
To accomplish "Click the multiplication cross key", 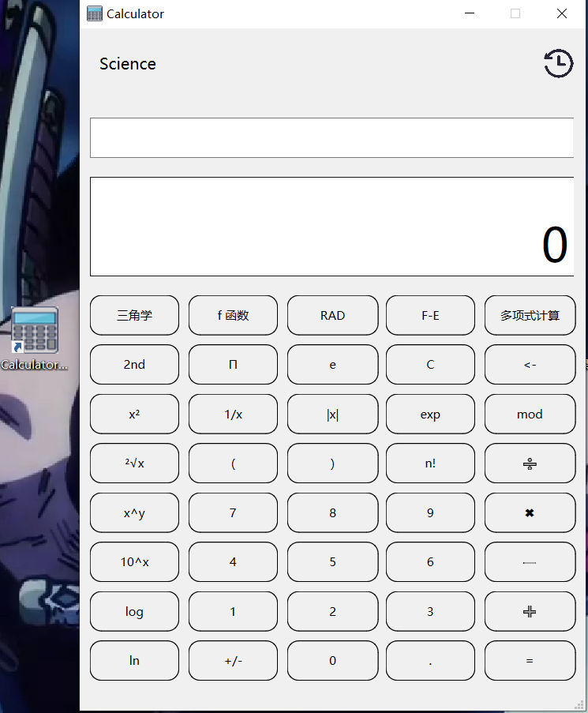I will click(530, 513).
